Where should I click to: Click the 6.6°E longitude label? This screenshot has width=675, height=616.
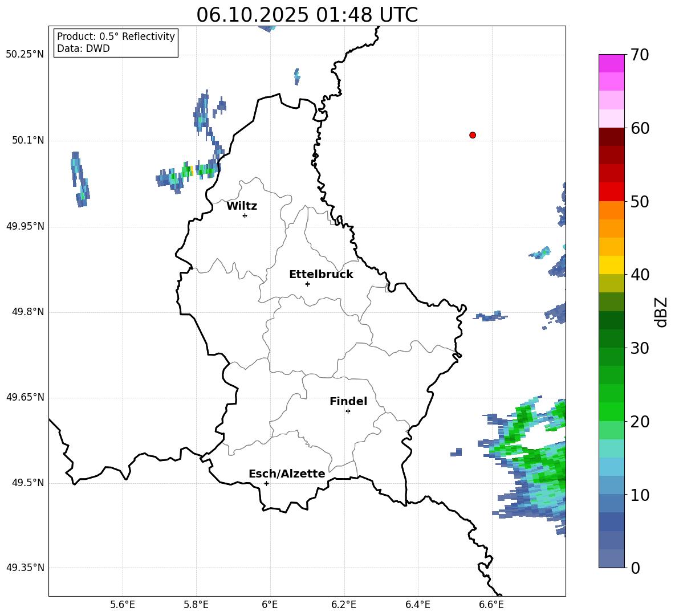point(491,605)
